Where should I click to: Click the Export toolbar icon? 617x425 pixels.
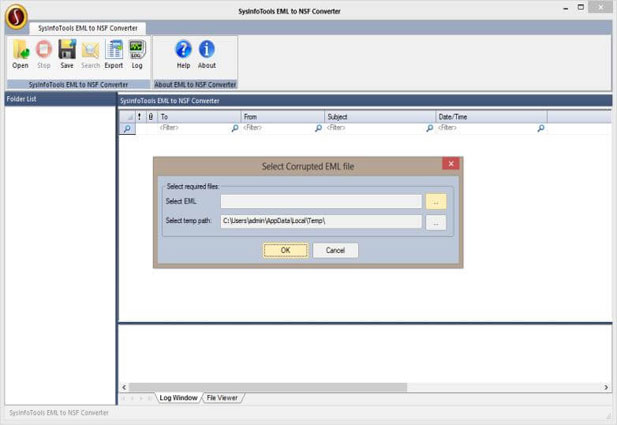click(114, 54)
